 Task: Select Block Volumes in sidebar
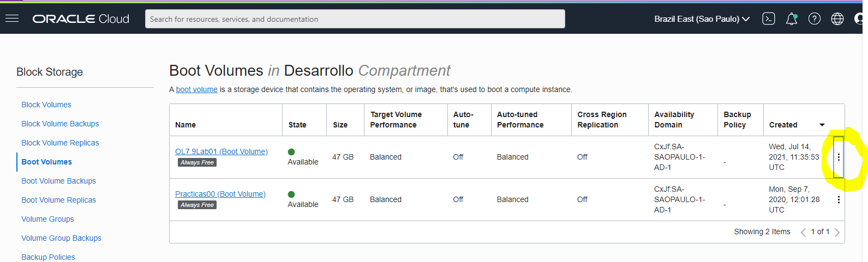46,105
